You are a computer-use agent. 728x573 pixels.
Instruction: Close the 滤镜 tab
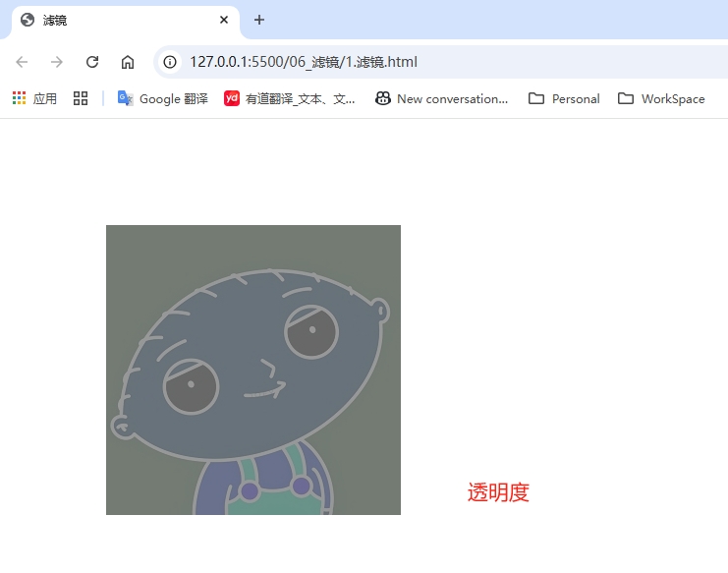point(224,20)
